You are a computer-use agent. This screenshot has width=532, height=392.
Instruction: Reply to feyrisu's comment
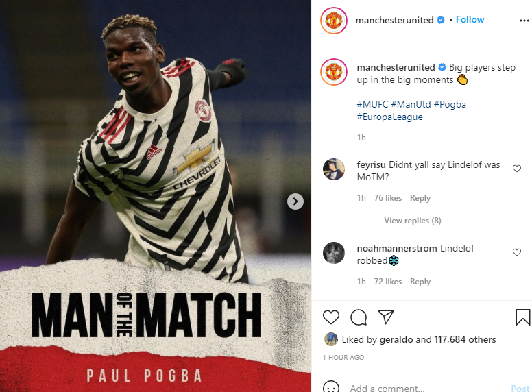pos(420,198)
